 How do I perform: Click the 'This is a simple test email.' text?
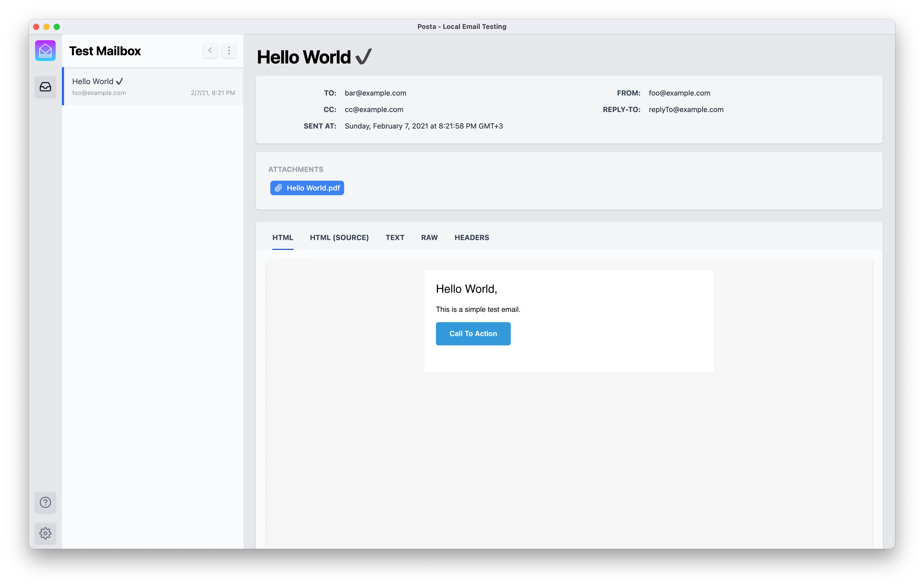tap(478, 310)
